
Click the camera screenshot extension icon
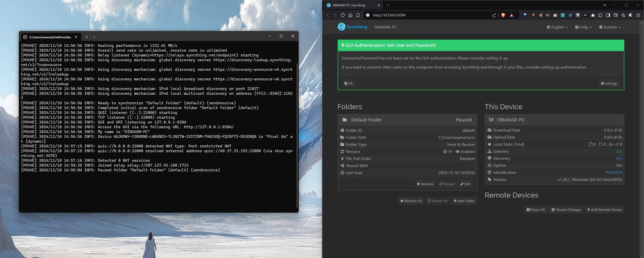(555, 15)
